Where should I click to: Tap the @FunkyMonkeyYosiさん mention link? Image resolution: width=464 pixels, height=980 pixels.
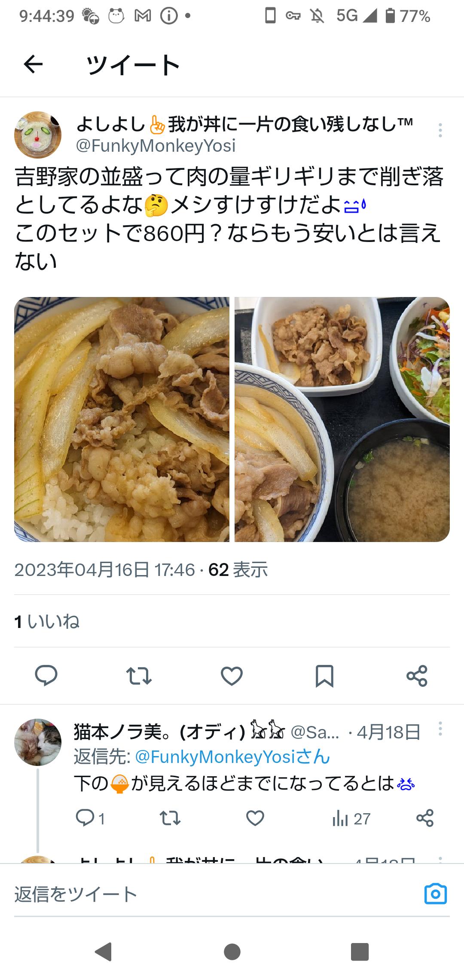pos(232,756)
